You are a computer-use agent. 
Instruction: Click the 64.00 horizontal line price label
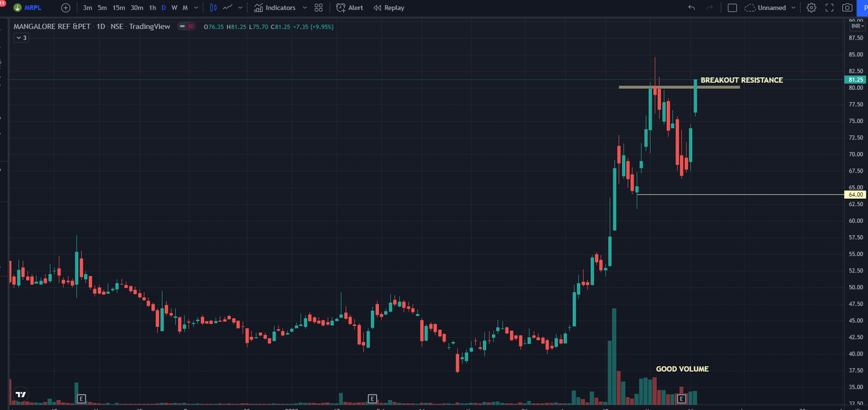pos(855,195)
